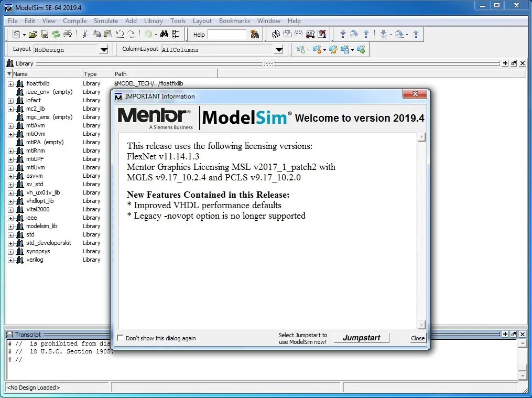
Task: Open the Bookmarks menu
Action: point(234,20)
